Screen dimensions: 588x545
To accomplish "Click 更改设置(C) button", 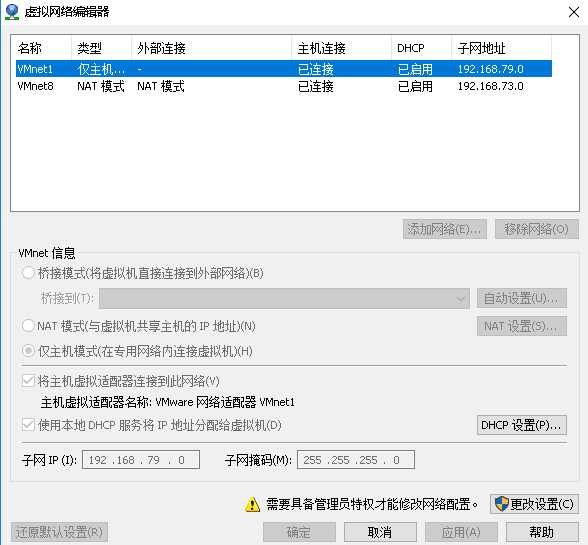I will coord(534,504).
